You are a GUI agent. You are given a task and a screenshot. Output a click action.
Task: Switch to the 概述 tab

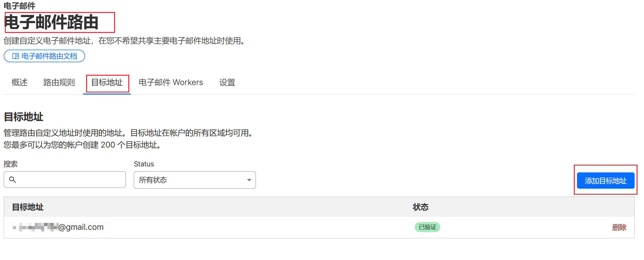tap(19, 82)
